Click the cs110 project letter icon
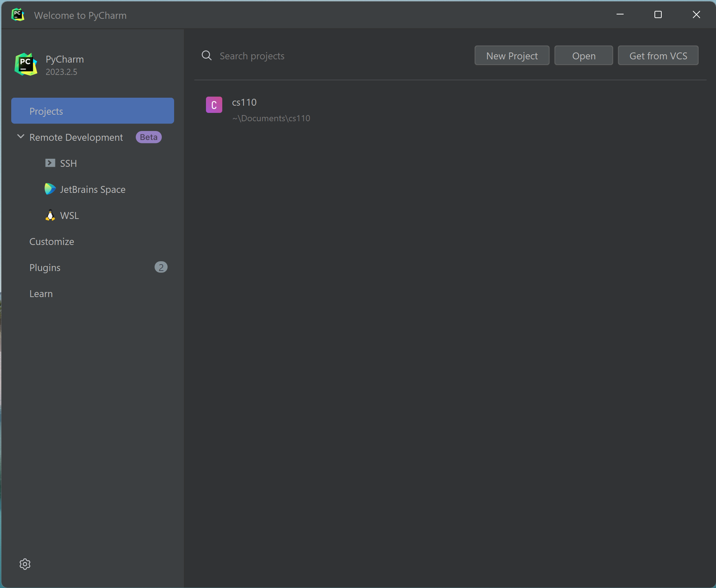 pos(214,105)
